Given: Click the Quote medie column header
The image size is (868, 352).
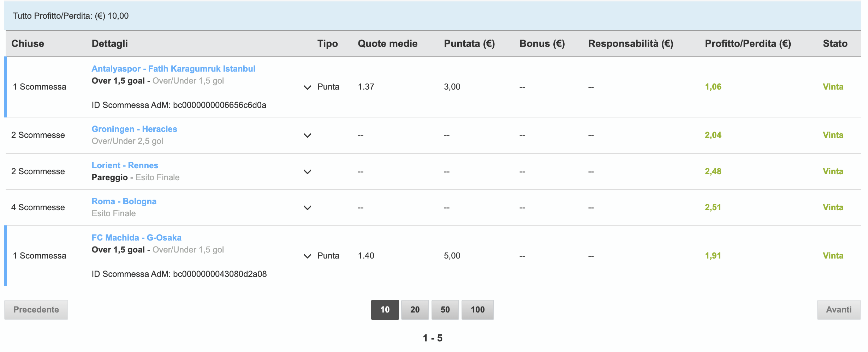Looking at the screenshot, I should (387, 44).
